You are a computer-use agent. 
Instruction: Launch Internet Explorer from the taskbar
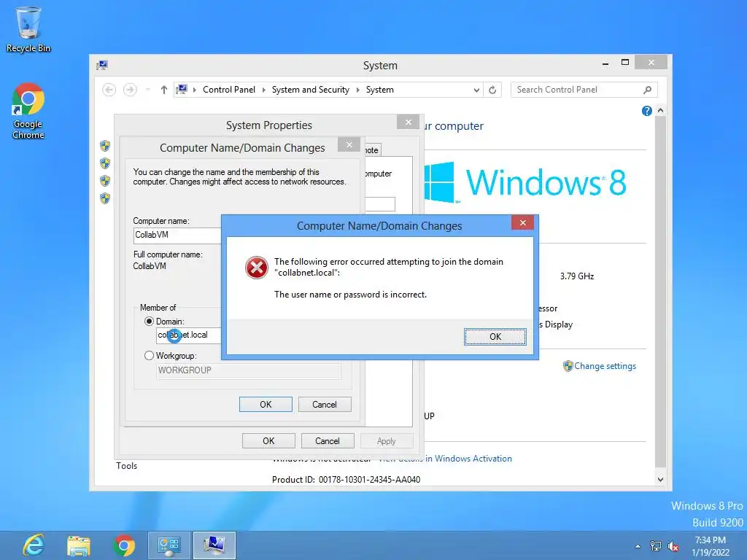click(x=34, y=545)
